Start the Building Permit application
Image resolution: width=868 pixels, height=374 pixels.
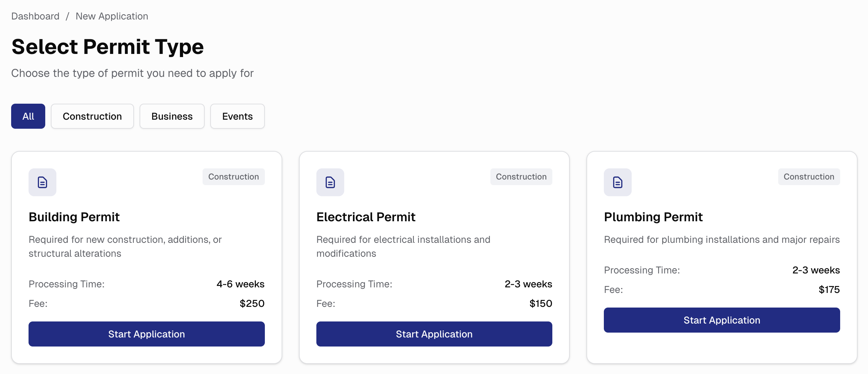click(x=147, y=334)
